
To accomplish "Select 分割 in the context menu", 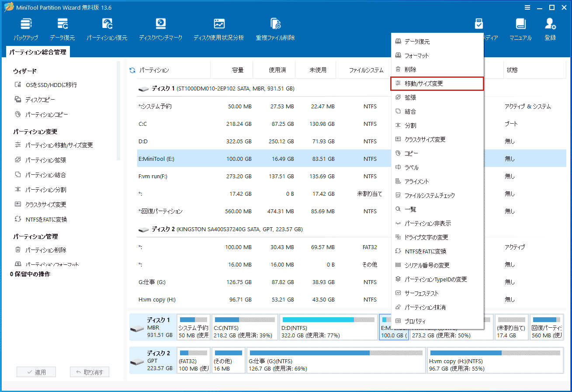I will [437, 125].
